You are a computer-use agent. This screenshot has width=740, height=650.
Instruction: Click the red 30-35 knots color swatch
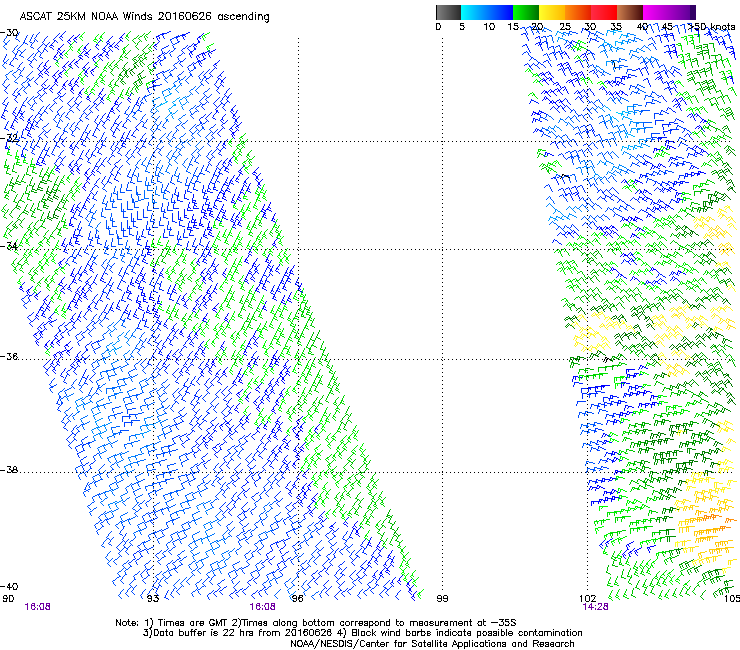coord(604,12)
